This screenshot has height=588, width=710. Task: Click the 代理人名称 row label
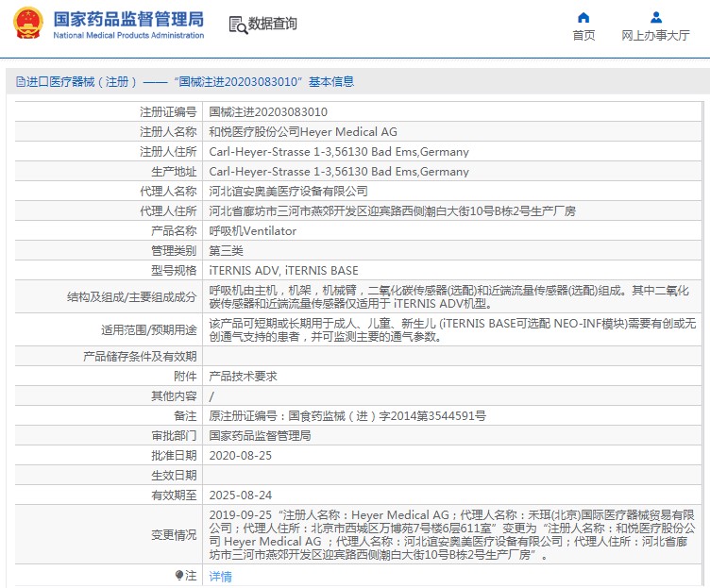(x=168, y=191)
